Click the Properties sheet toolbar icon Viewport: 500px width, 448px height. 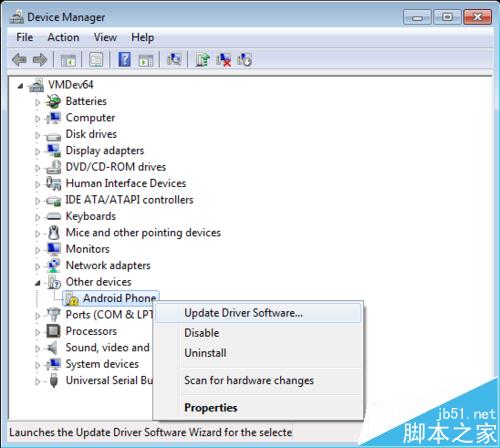tap(96, 60)
